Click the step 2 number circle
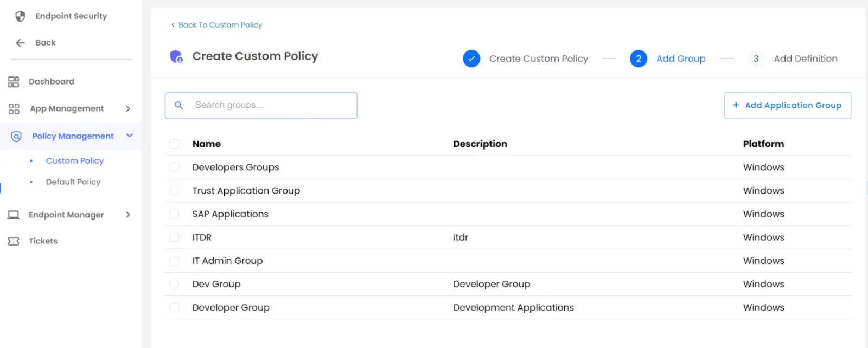The image size is (868, 348). pyautogui.click(x=639, y=59)
